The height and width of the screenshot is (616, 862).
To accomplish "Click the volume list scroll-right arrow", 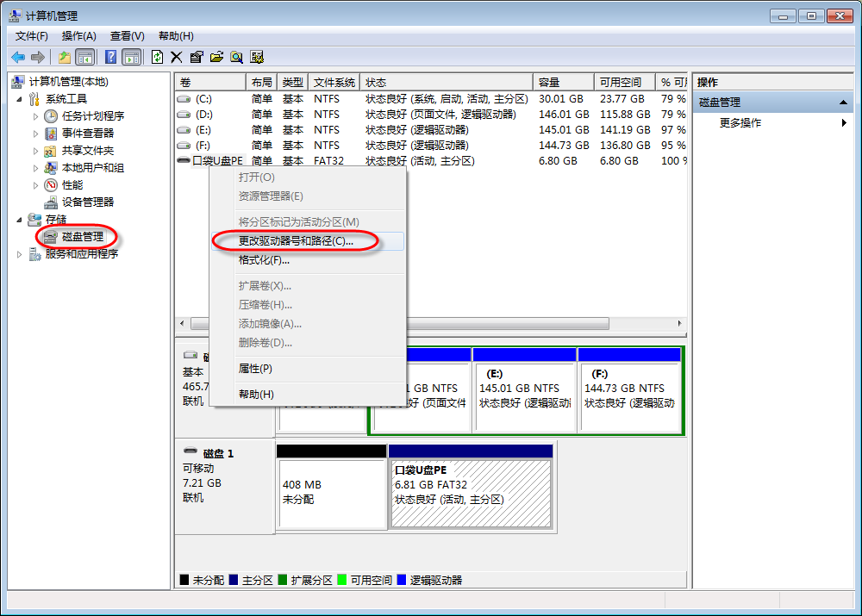I will [x=679, y=323].
